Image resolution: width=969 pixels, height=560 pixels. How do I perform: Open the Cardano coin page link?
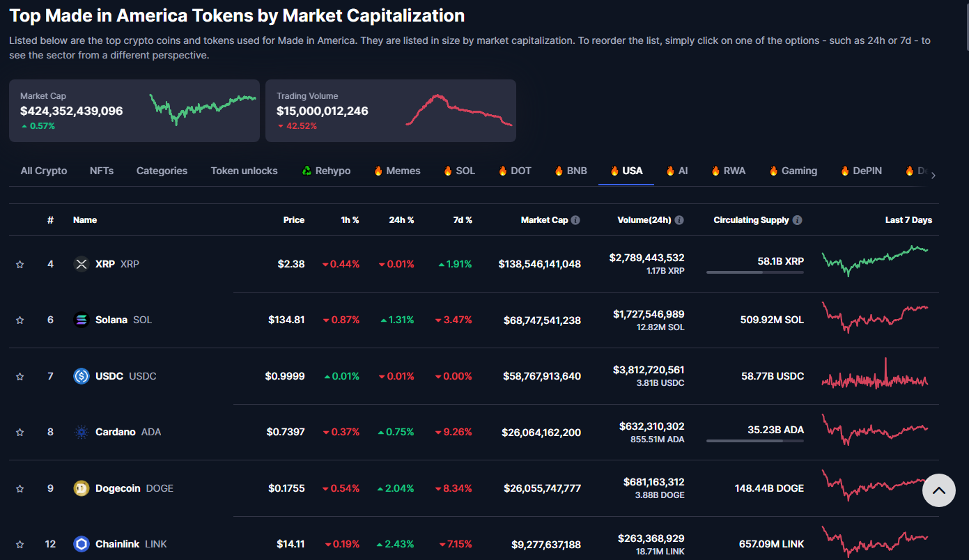point(128,432)
